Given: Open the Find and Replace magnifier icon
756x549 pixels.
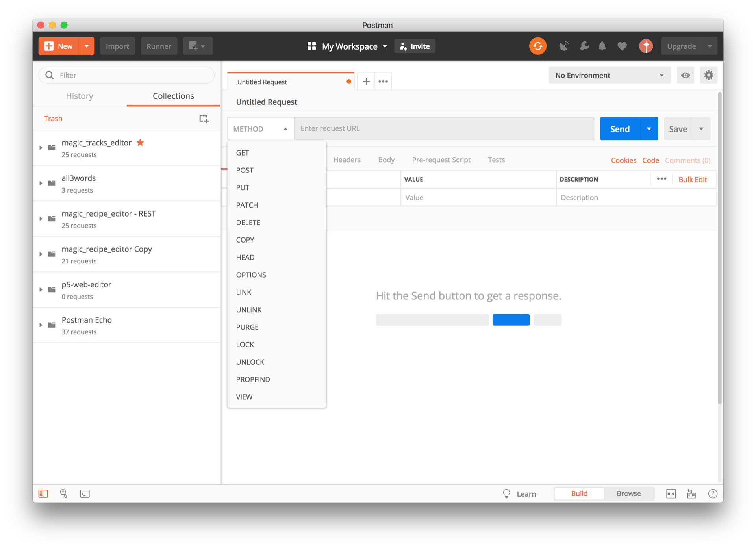Looking at the screenshot, I should click(x=63, y=493).
